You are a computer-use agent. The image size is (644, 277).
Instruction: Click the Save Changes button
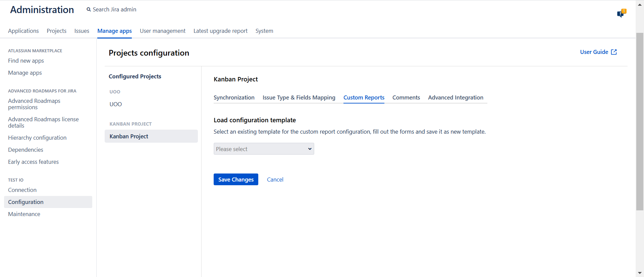coord(236,180)
